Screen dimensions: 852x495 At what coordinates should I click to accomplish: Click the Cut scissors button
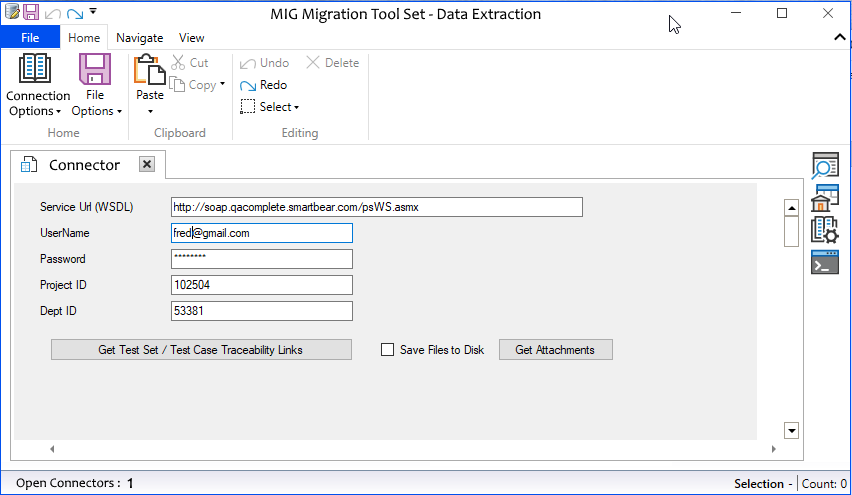190,62
